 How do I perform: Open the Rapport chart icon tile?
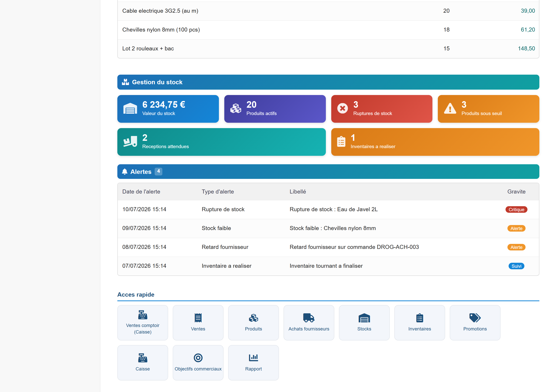[253, 363]
